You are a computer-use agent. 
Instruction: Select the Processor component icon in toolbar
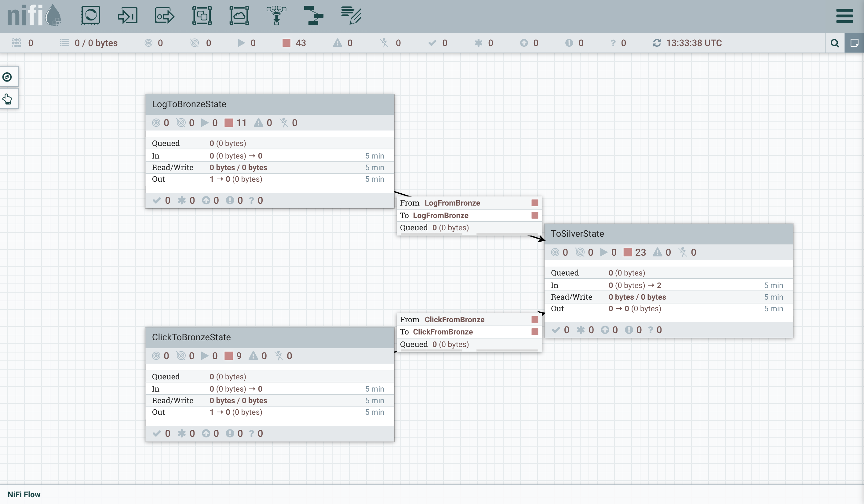click(x=90, y=16)
